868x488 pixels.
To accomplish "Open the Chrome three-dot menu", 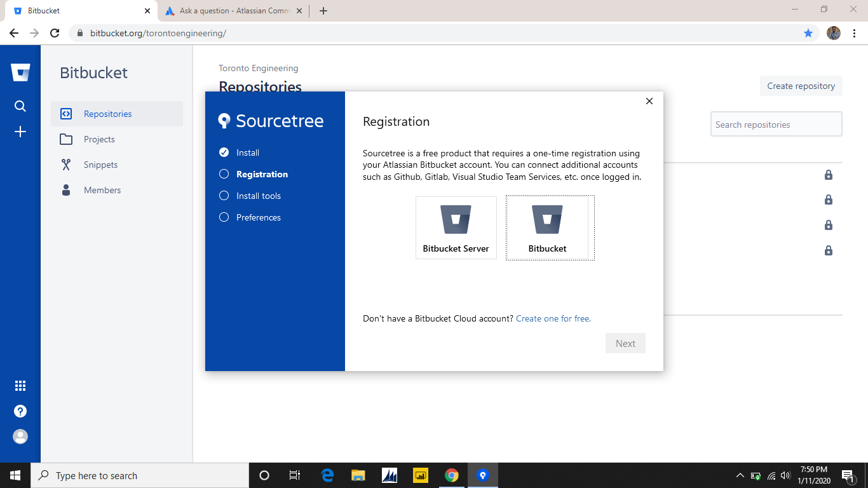I will coord(854,33).
